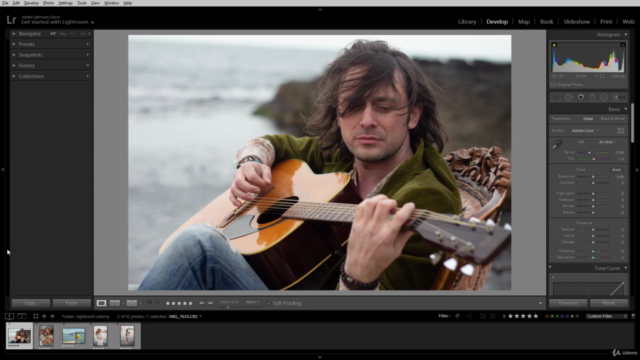640x360 pixels.
Task: Select next photo arrow in toolbar
Action: click(210, 303)
